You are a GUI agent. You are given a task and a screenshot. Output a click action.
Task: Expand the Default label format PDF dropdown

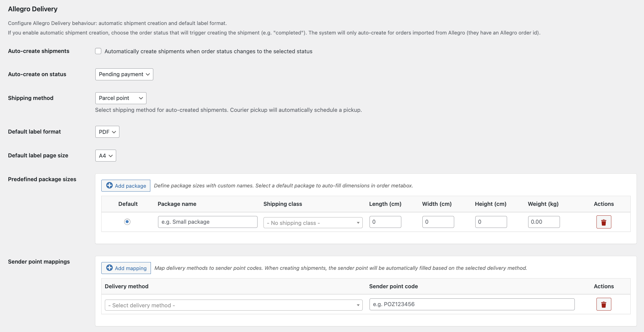107,132
